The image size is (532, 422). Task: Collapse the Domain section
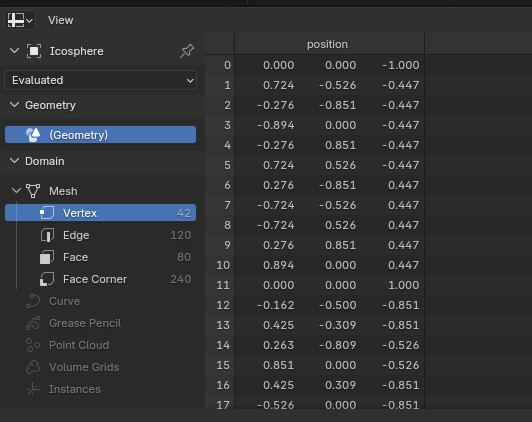coord(15,161)
